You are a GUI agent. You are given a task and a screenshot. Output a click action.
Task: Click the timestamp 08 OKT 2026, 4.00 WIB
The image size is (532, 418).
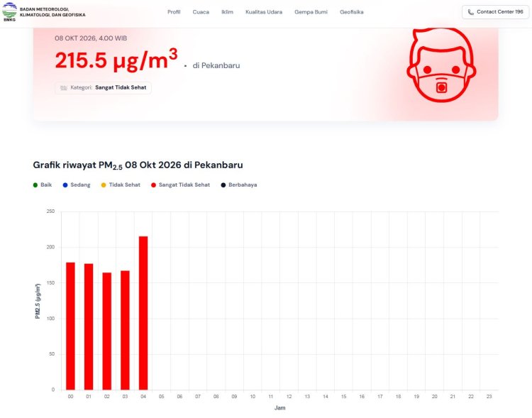91,38
